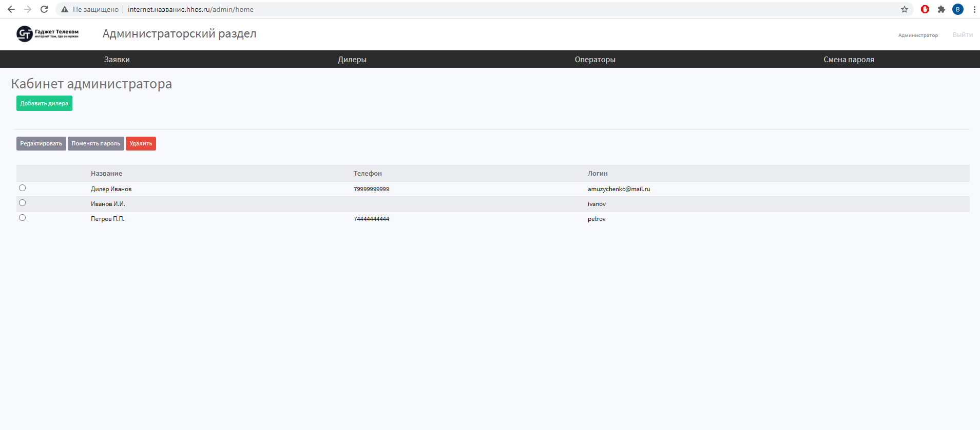
Task: Click the browser forward arrow
Action: pos(28,9)
